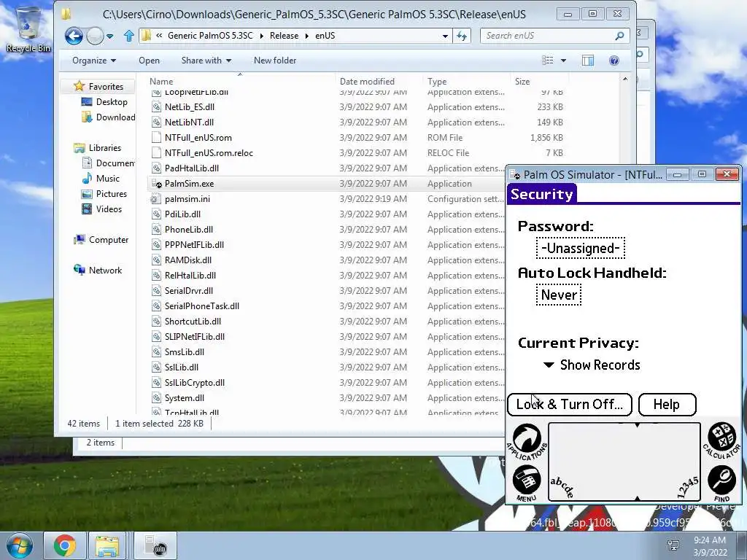The image size is (747, 560).
Task: Click the file list scrollbar up arrow
Action: pos(625,79)
